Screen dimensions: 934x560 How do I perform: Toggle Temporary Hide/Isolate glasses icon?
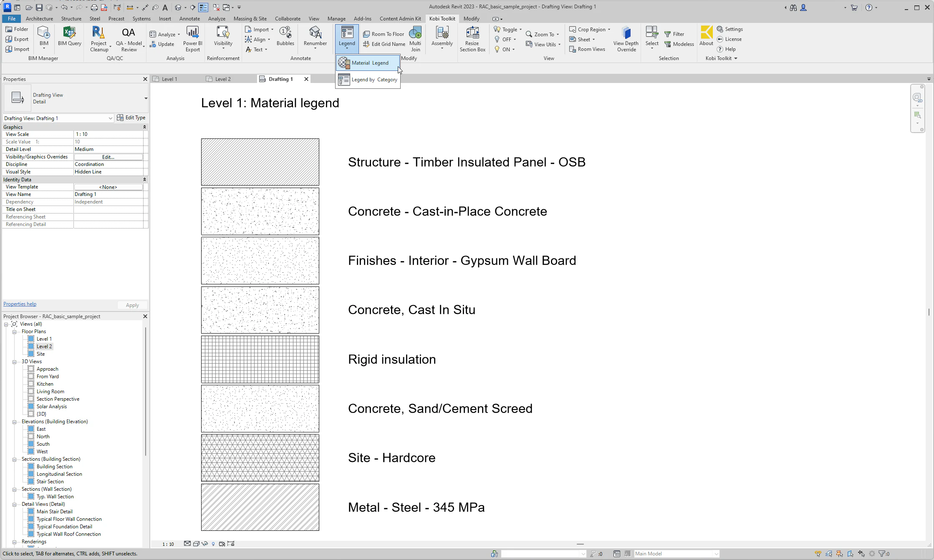[x=205, y=544]
